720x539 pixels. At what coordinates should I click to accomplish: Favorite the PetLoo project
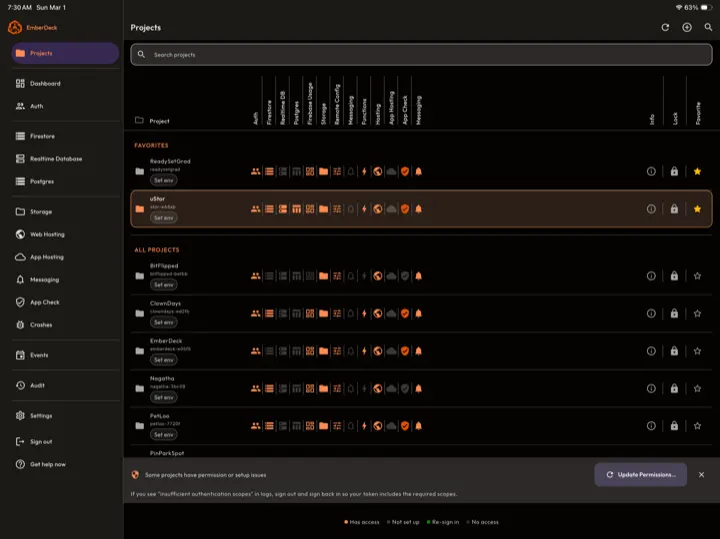pos(697,426)
